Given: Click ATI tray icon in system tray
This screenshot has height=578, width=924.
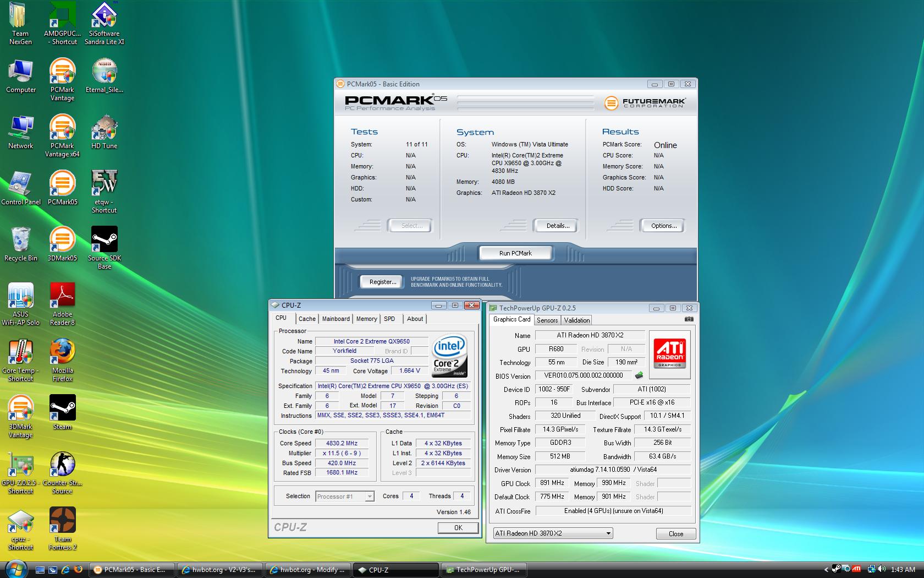Looking at the screenshot, I should (856, 570).
